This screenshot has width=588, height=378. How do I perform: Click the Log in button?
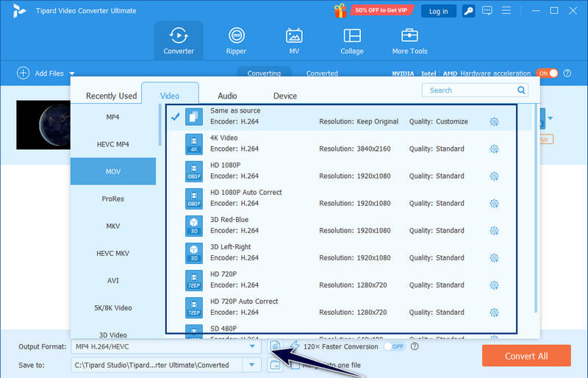[x=438, y=11]
